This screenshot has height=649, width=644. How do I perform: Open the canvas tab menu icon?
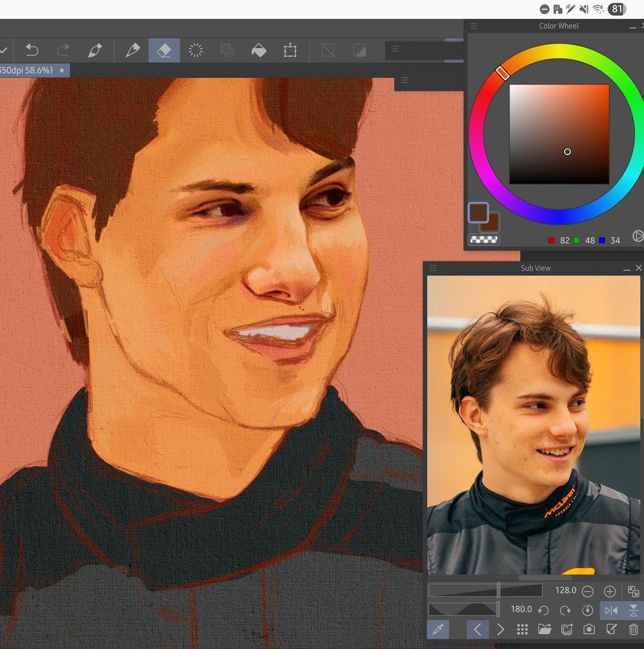coord(404,80)
